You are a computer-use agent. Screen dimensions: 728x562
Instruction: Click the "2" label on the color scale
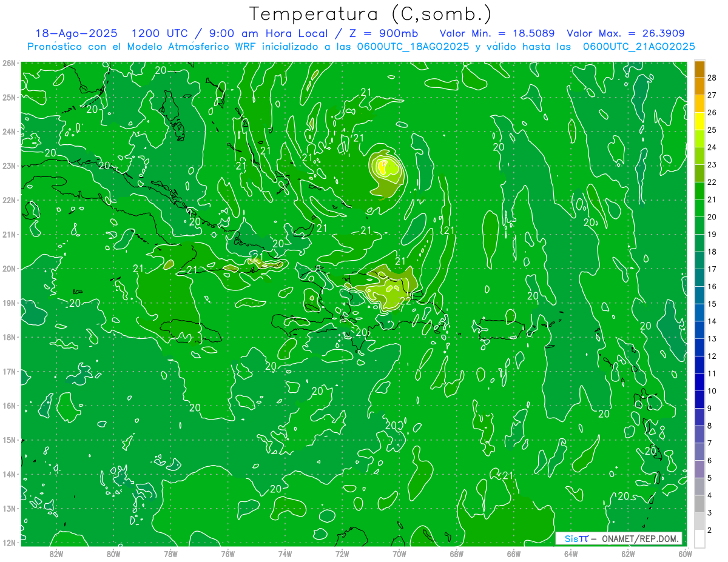710,530
